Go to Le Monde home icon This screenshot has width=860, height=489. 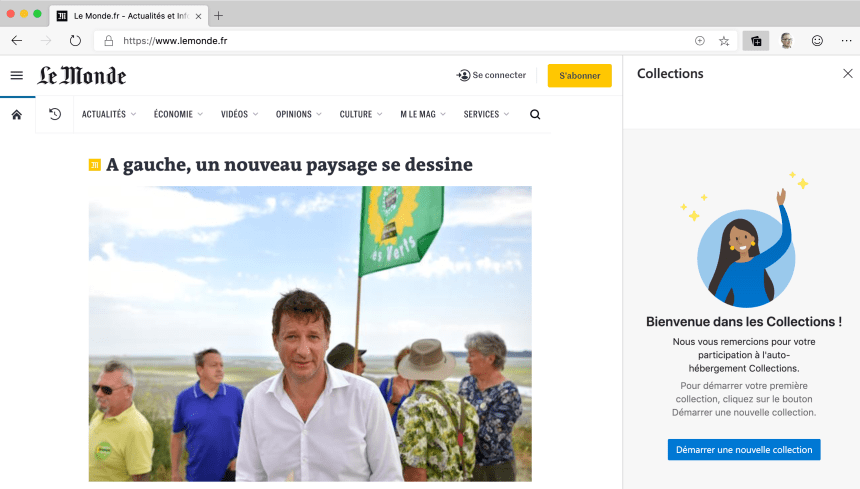point(17,115)
